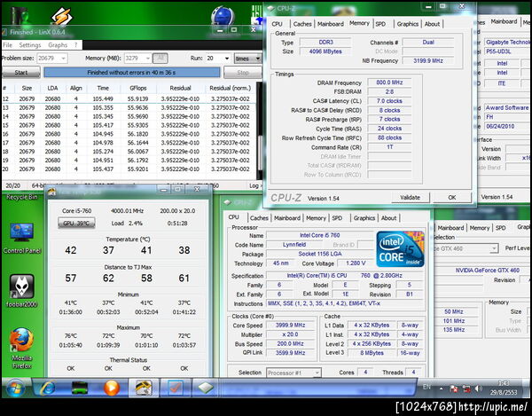The width and height of the screenshot is (532, 416).
Task: Click the NB Frequency 3199.9 MHz value
Action: (x=428, y=60)
